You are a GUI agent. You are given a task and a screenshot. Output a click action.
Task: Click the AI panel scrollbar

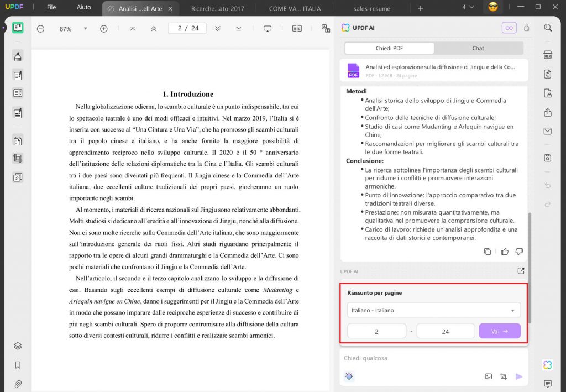coord(530,268)
